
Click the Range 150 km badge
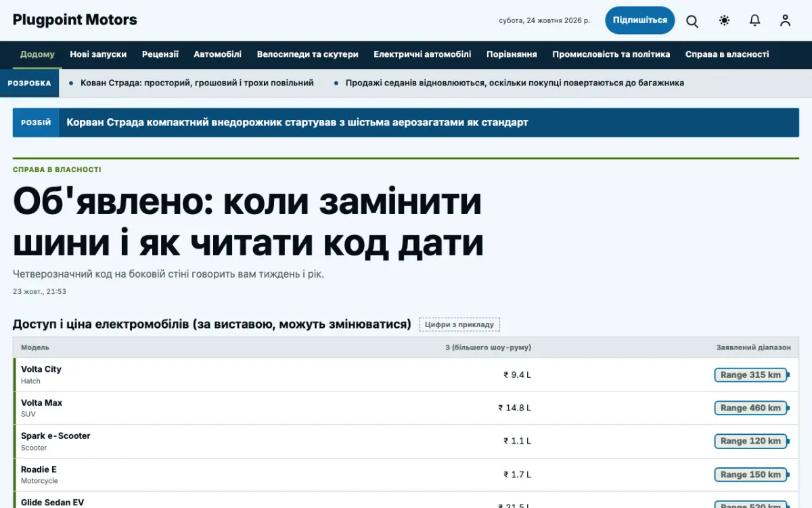tap(750, 474)
